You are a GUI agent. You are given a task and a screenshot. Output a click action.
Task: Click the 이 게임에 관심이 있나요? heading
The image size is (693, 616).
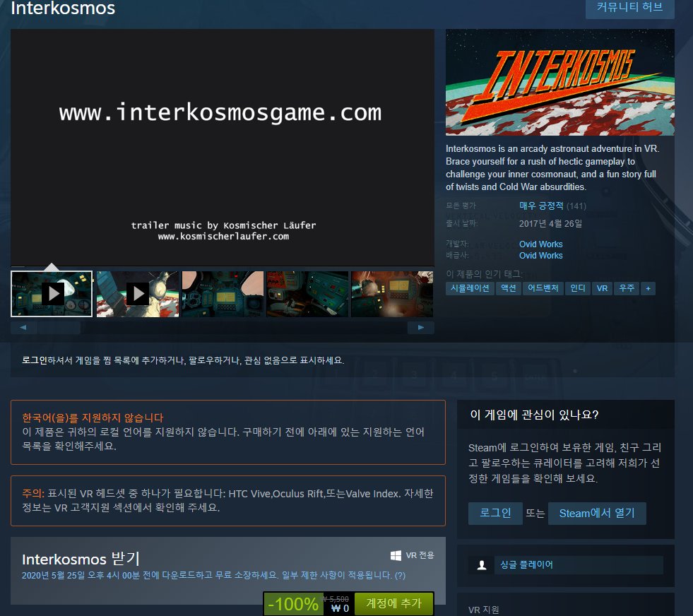tap(534, 415)
